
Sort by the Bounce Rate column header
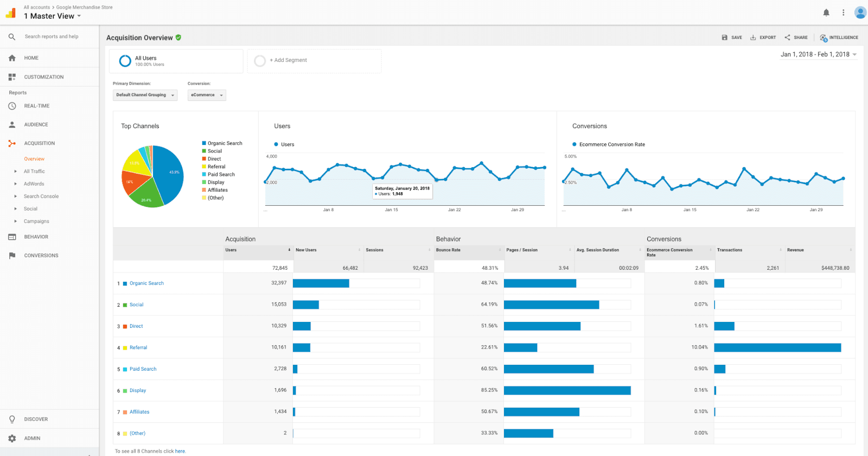coord(448,250)
